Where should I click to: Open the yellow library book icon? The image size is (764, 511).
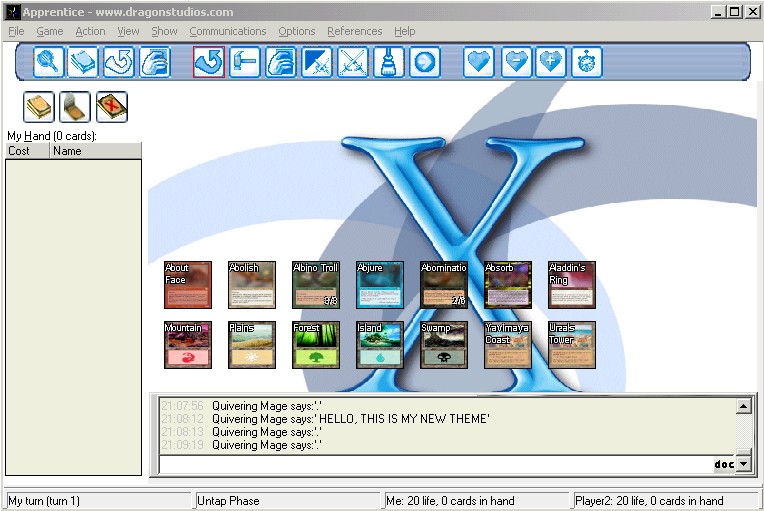38,107
